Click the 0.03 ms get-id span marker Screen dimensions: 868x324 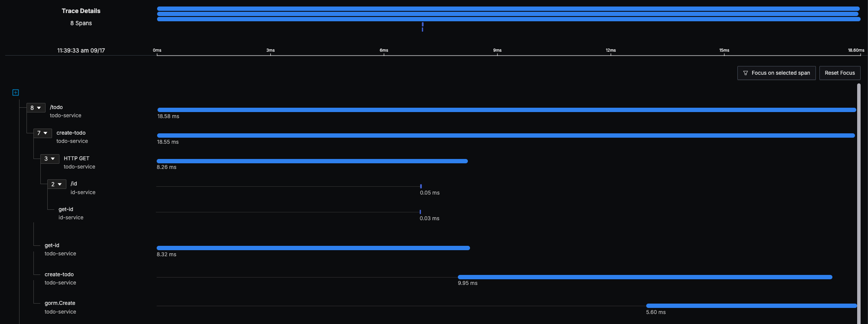(x=420, y=212)
